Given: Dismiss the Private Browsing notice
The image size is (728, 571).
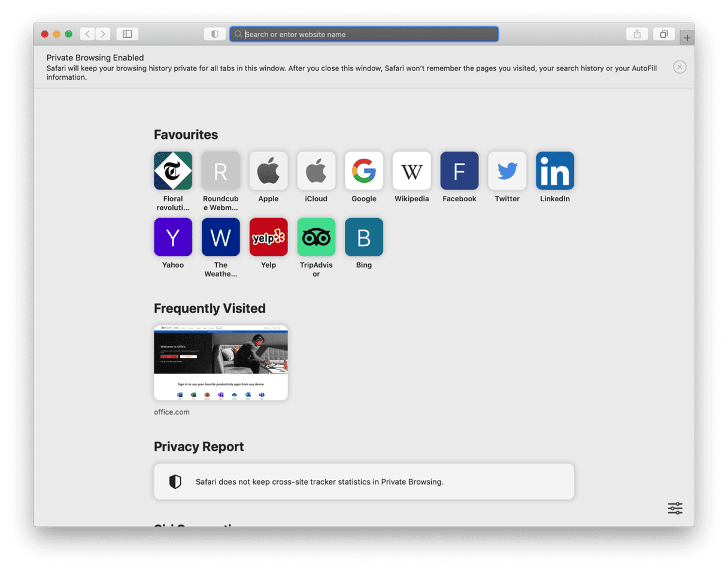Looking at the screenshot, I should [680, 67].
